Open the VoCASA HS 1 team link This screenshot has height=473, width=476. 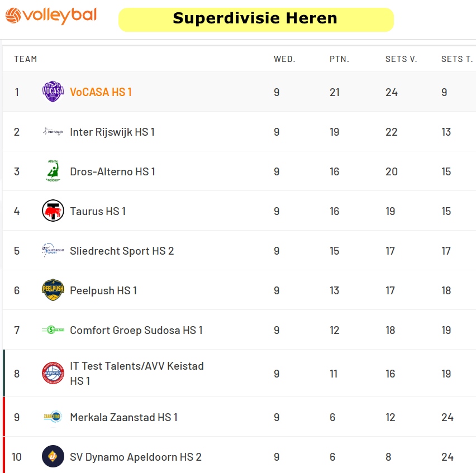tap(101, 92)
